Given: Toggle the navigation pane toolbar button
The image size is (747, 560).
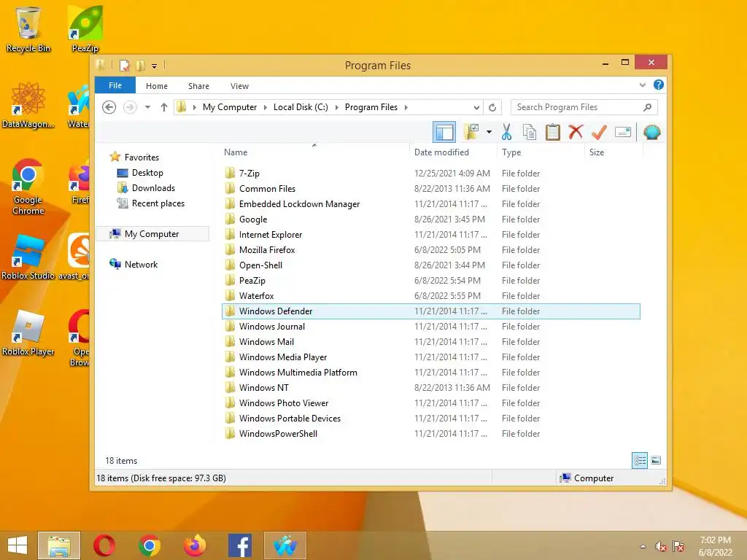Looking at the screenshot, I should click(x=444, y=132).
